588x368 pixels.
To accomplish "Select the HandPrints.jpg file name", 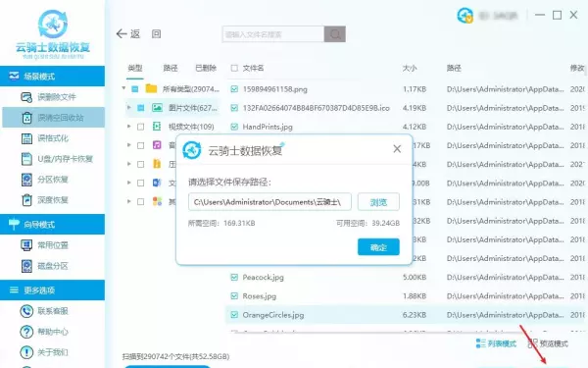I will tap(268, 127).
